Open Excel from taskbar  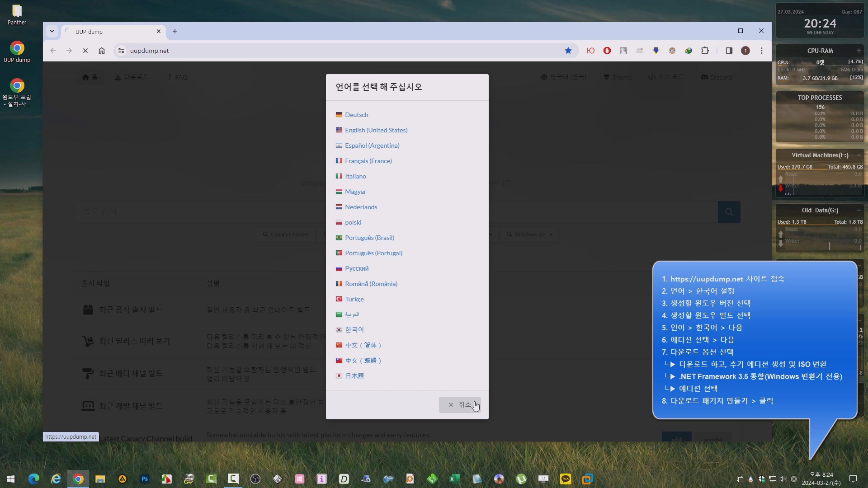(x=455, y=479)
